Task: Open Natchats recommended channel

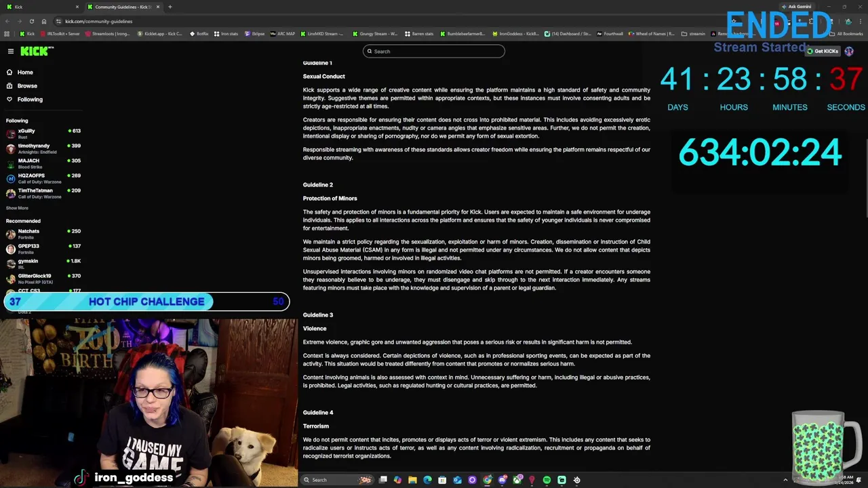Action: pos(43,234)
